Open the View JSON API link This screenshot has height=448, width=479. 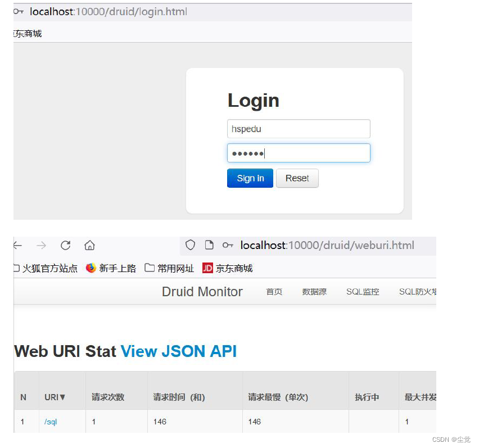[x=180, y=351]
